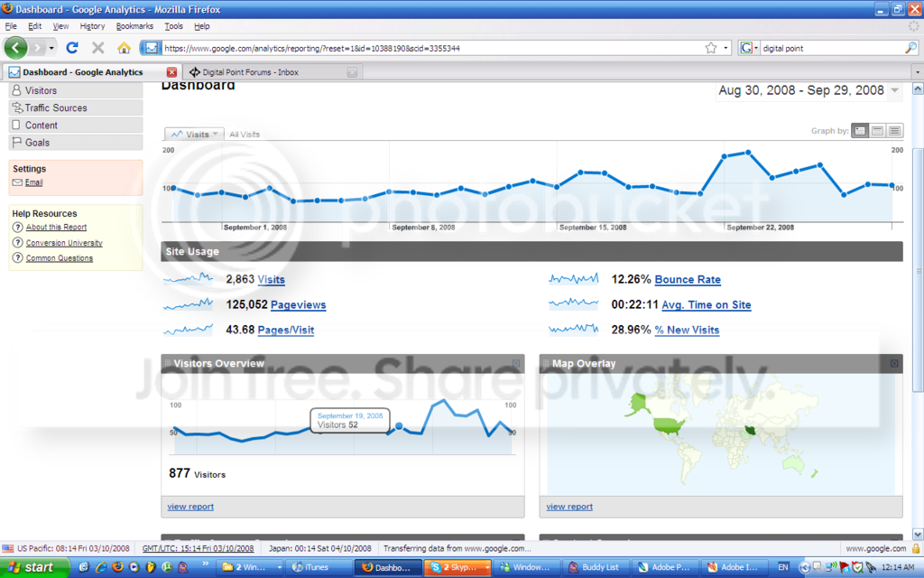Screen dimensions: 924x578
Task: Click the search magnifier icon
Action: click(x=910, y=48)
